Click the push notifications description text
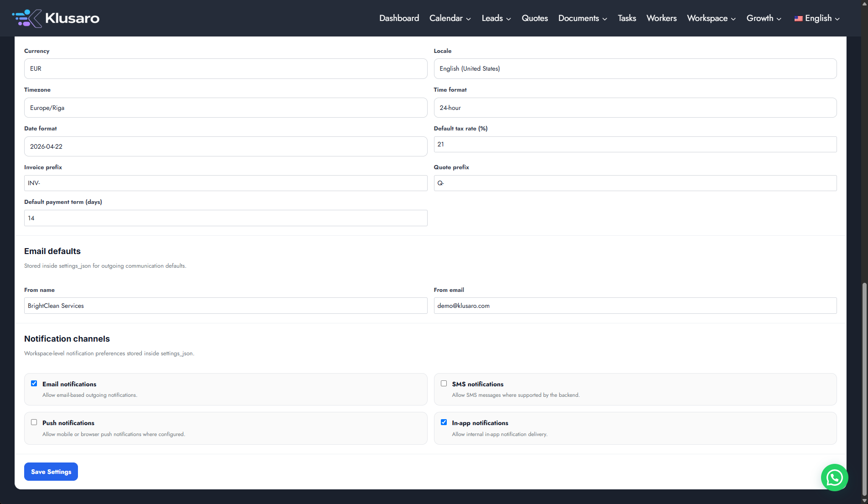The width and height of the screenshot is (868, 504). coord(114,434)
